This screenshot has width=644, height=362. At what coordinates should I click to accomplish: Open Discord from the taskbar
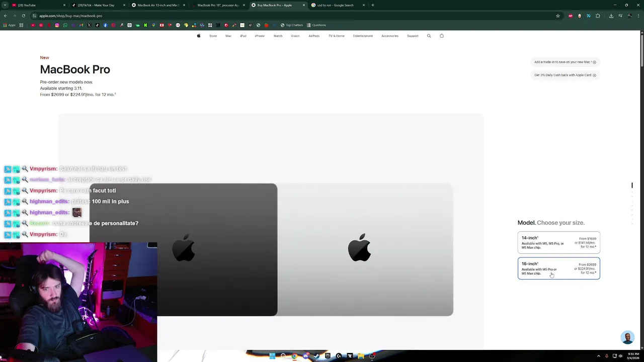coord(306,356)
